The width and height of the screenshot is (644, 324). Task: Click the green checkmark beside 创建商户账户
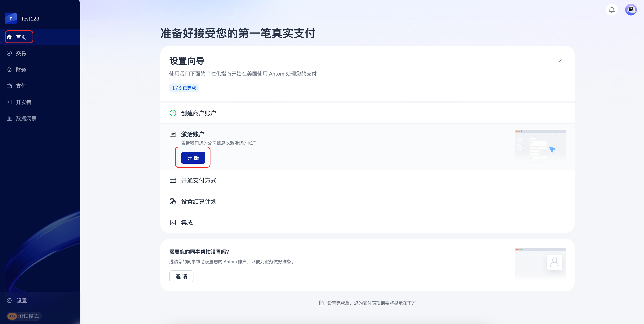[173, 113]
